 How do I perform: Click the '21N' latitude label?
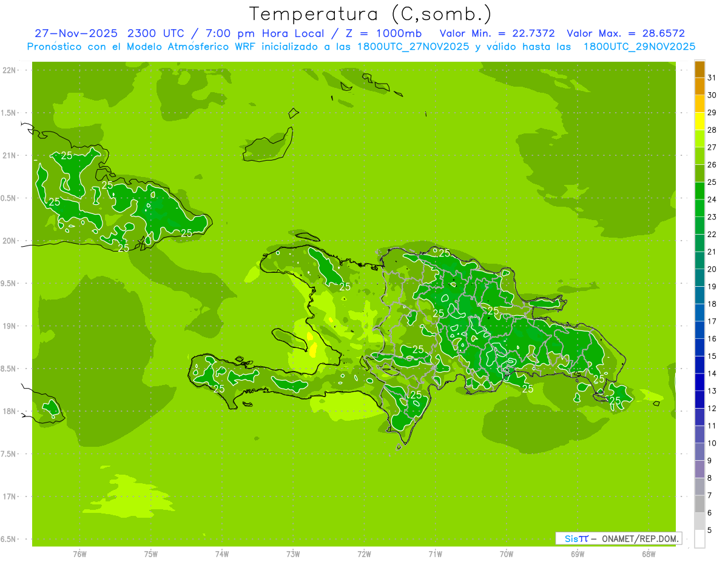[x=8, y=155]
